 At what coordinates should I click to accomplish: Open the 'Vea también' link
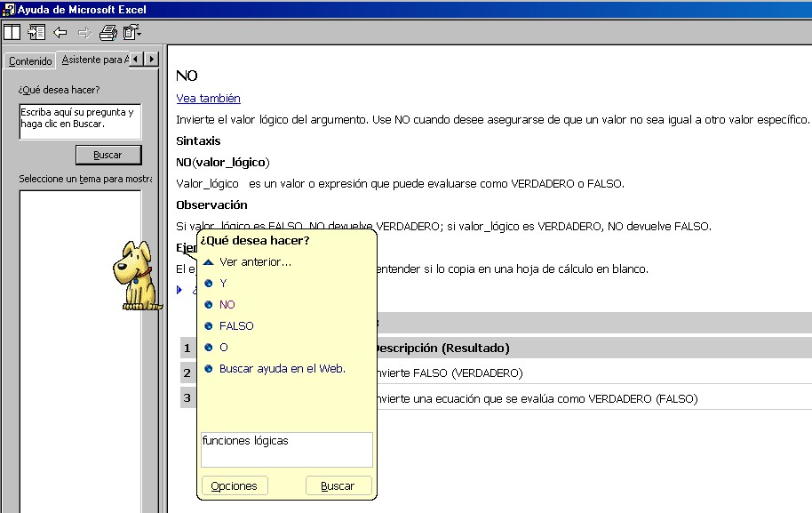click(208, 99)
